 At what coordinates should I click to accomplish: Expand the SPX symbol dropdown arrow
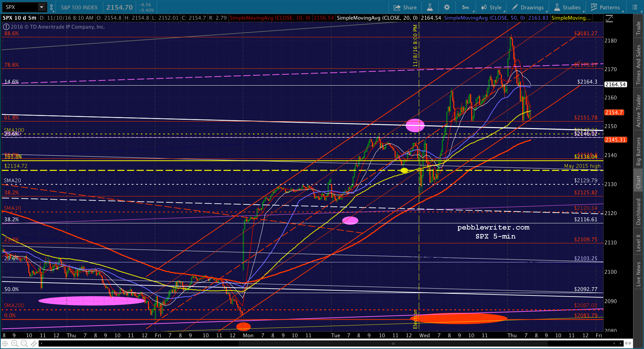point(42,7)
